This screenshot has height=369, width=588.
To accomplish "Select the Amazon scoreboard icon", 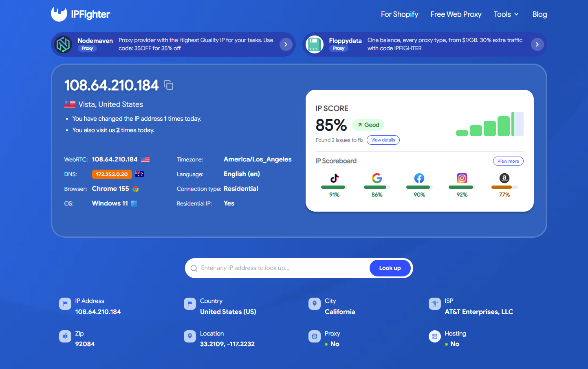I will pos(504,178).
